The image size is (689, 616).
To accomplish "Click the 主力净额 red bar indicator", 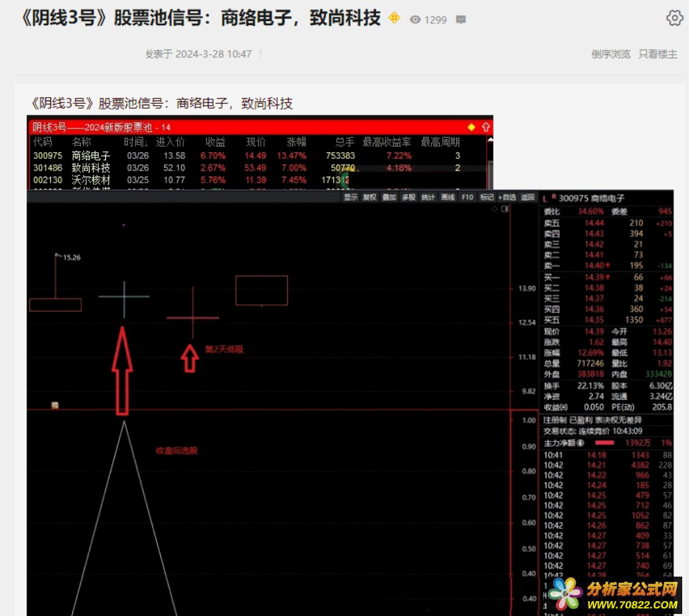I will (x=604, y=443).
